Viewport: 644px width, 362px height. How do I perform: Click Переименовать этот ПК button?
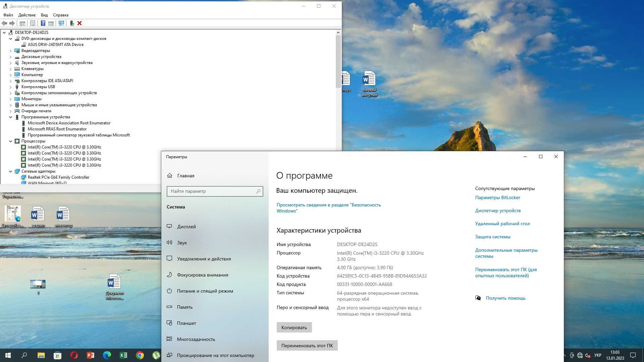click(307, 346)
